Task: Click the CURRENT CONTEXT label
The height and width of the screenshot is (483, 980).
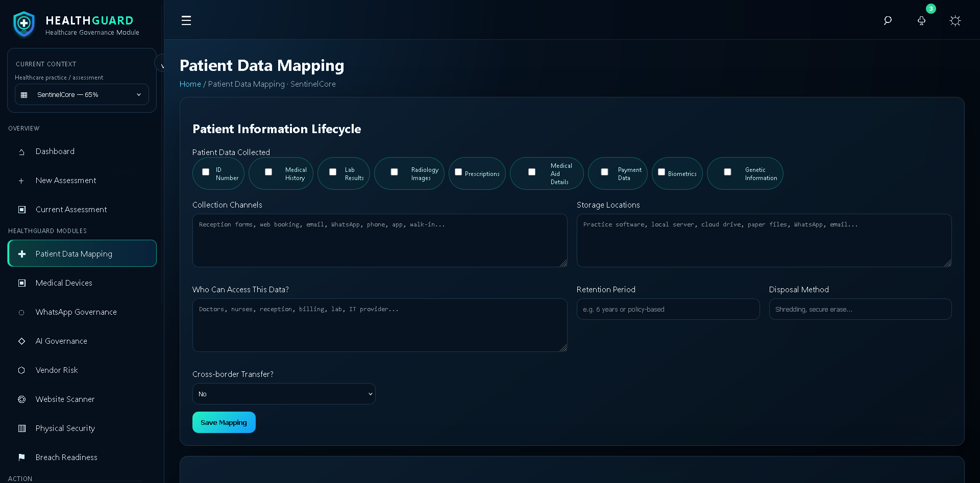Action: (x=46, y=64)
